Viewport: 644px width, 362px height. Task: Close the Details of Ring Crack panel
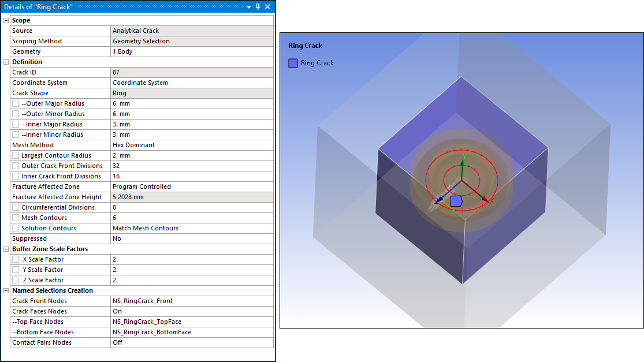(x=267, y=6)
